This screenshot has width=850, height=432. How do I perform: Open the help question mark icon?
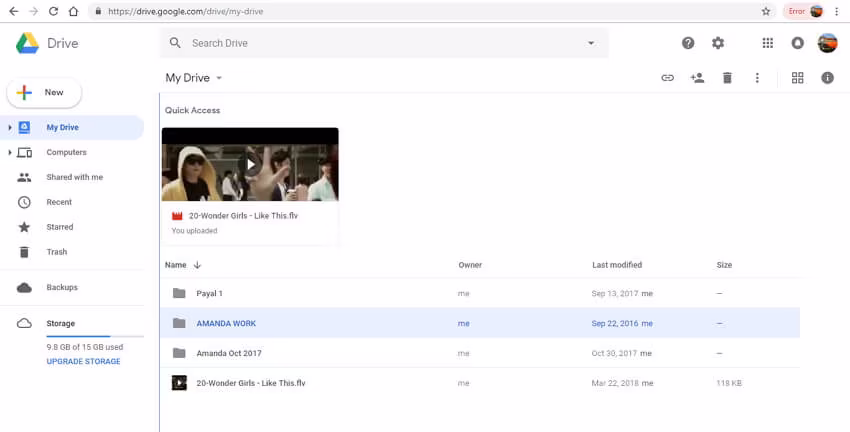(x=688, y=43)
